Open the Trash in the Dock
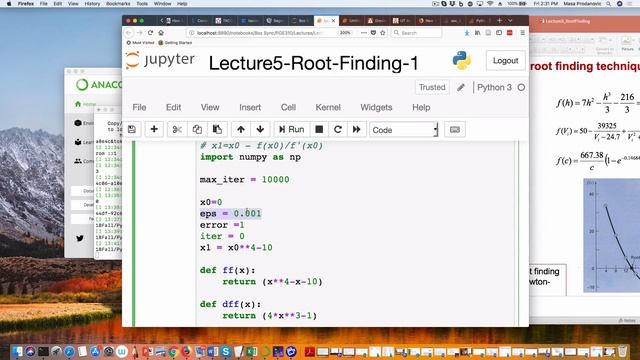 tap(622, 351)
